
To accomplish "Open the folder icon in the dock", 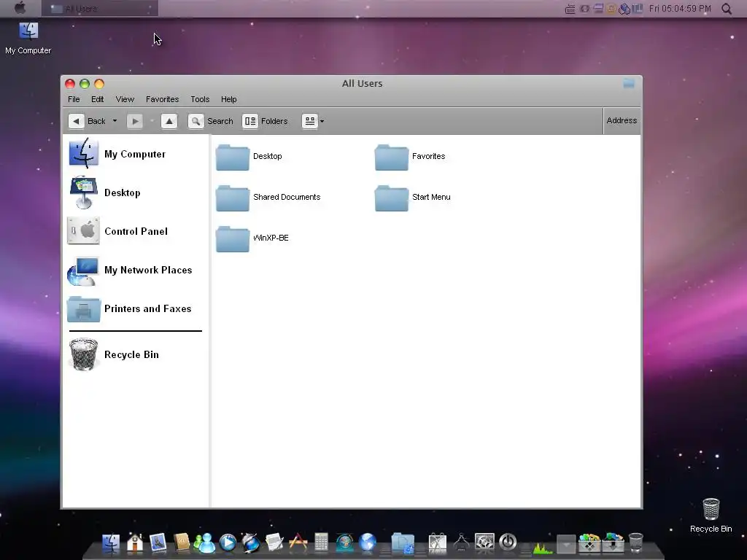I will 403,543.
